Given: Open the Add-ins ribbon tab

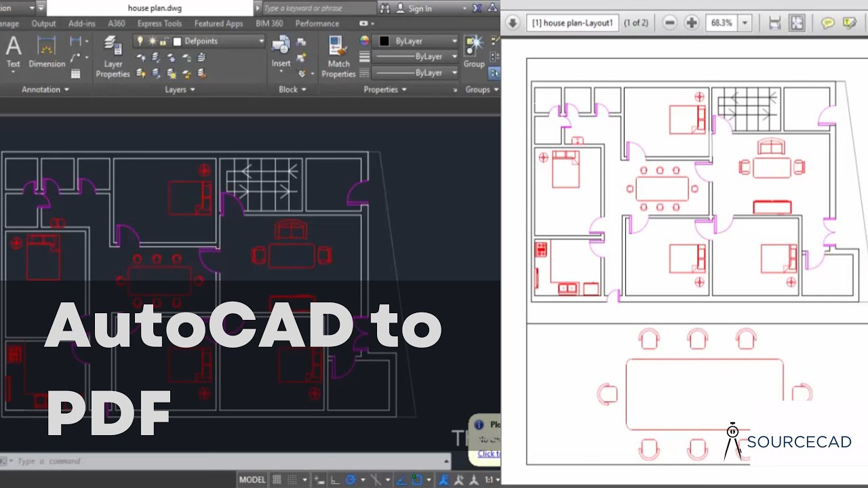Looking at the screenshot, I should click(x=82, y=24).
